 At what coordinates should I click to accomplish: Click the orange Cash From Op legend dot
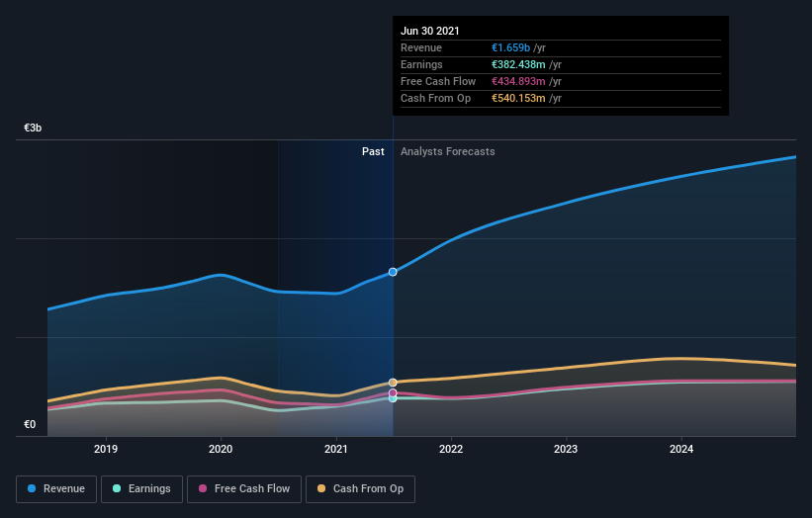click(x=321, y=488)
